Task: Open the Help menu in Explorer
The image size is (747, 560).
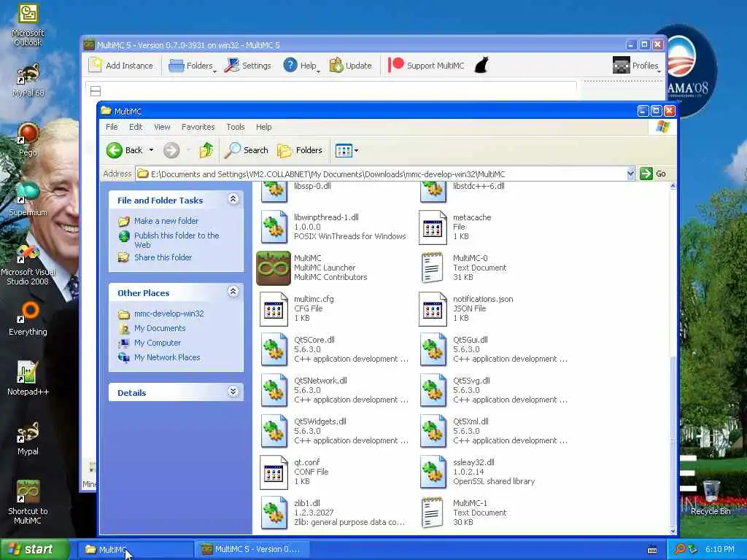Action: coord(263,127)
